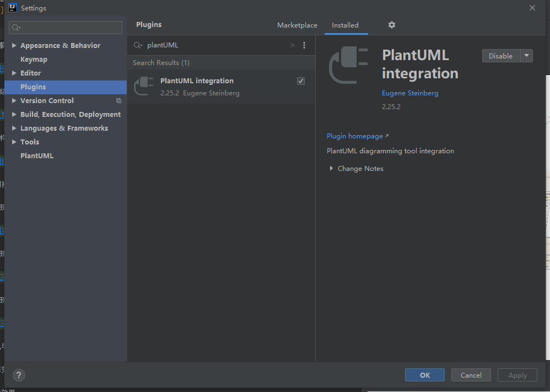This screenshot has width=550, height=392.
Task: Expand the Editor settings node
Action: pos(14,73)
